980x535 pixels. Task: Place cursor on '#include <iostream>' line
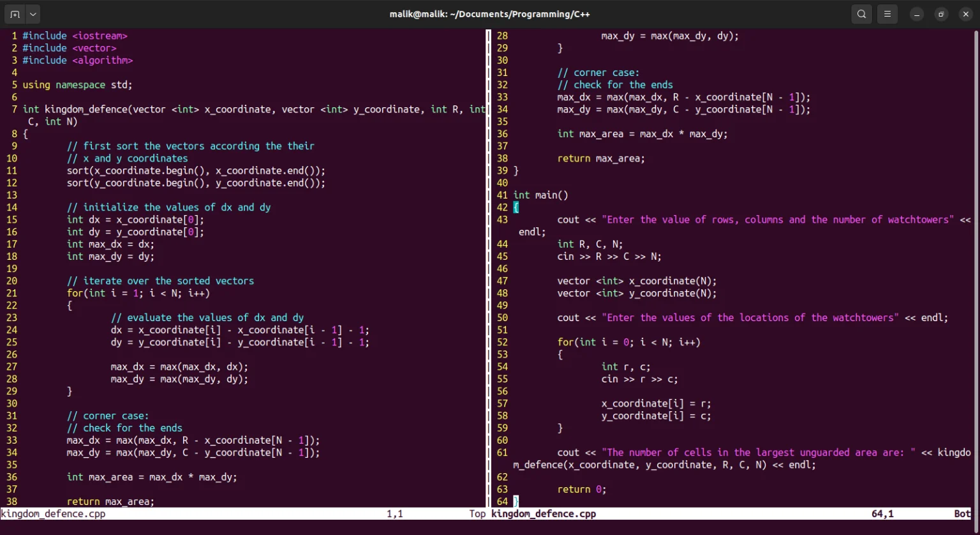[x=75, y=36]
